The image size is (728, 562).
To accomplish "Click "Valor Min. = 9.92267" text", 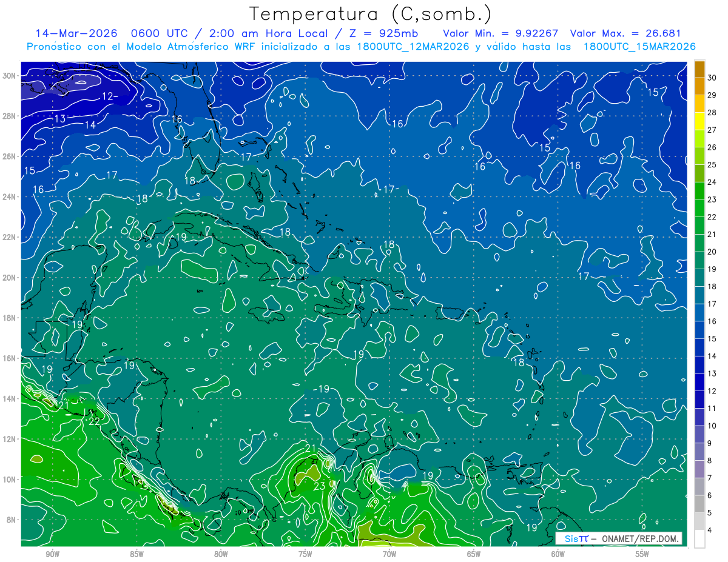I will [x=500, y=33].
